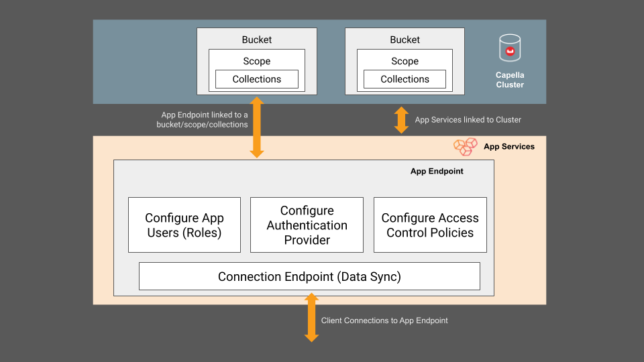644x362 pixels.
Task: Select the Configure Authentication Provider box
Action: [307, 225]
